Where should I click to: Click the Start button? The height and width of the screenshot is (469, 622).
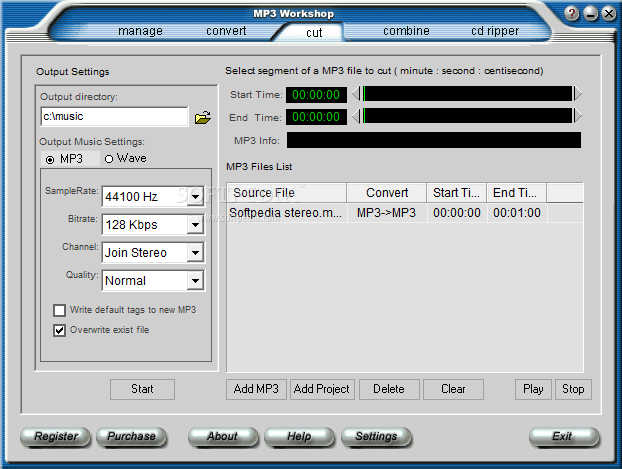(x=142, y=389)
